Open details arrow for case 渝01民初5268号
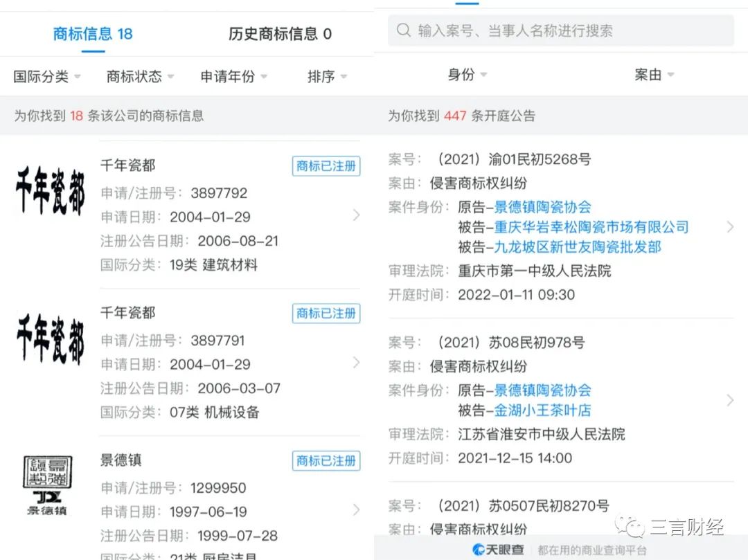Screen dimensions: 748x560 731,227
